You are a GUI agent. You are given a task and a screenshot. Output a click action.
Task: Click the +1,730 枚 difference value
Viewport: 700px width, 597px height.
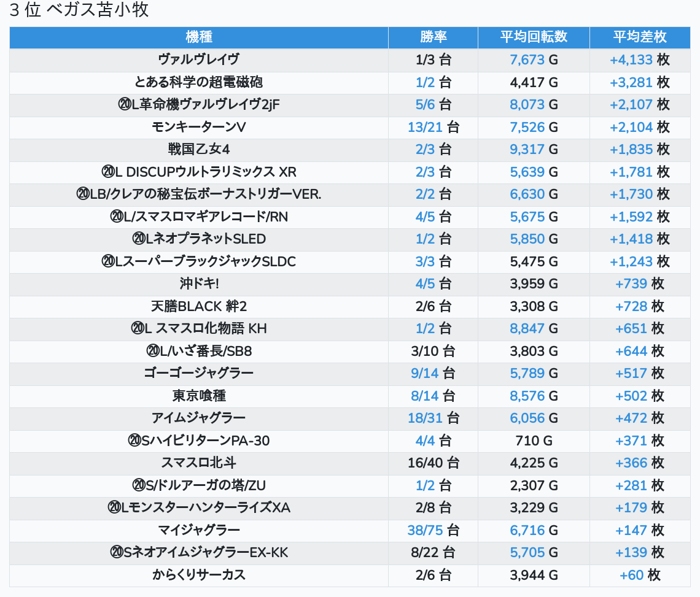[x=639, y=194]
